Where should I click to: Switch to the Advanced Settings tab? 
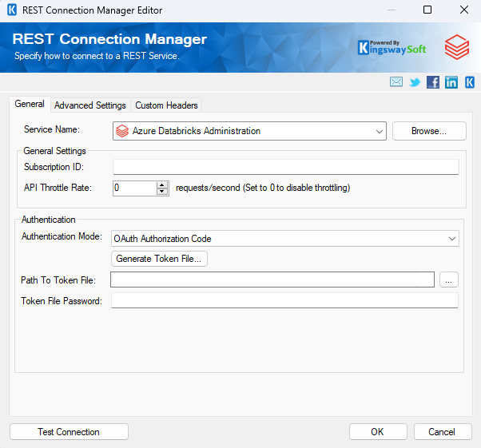click(89, 105)
